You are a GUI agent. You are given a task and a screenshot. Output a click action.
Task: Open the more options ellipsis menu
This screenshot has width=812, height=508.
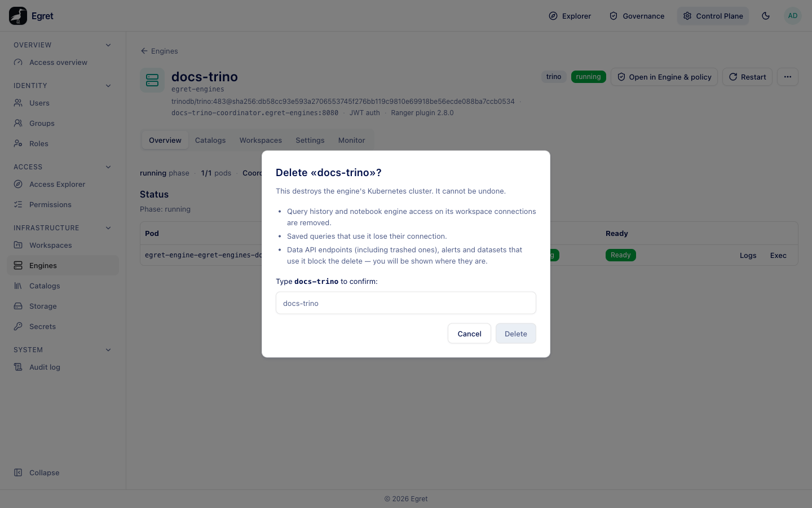coord(788,77)
